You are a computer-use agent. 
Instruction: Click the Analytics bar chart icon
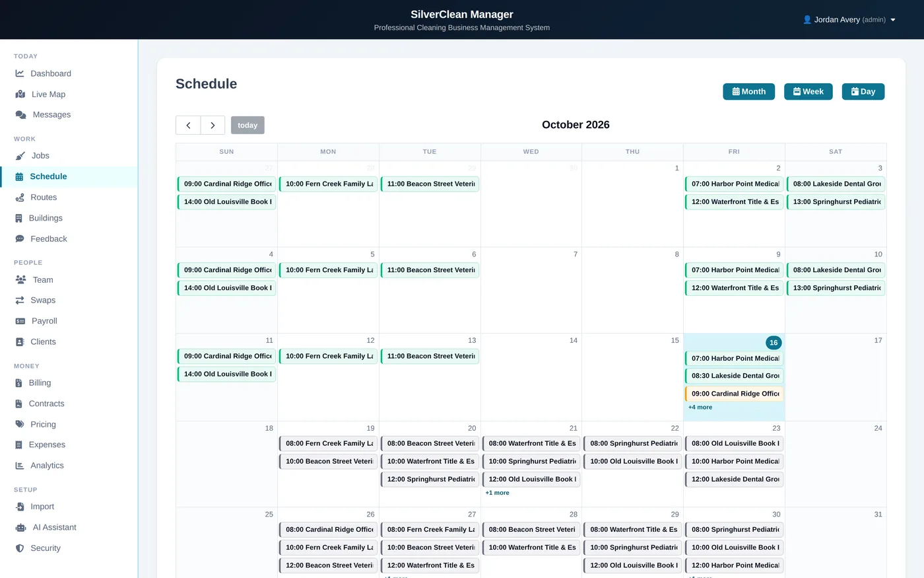pos(20,466)
